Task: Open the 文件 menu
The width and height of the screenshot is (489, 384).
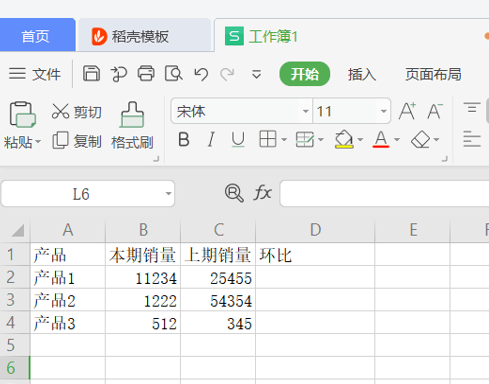Action: [x=35, y=74]
